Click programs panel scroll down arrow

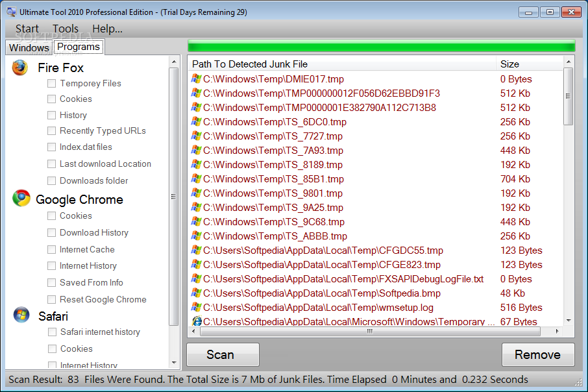[x=174, y=363]
